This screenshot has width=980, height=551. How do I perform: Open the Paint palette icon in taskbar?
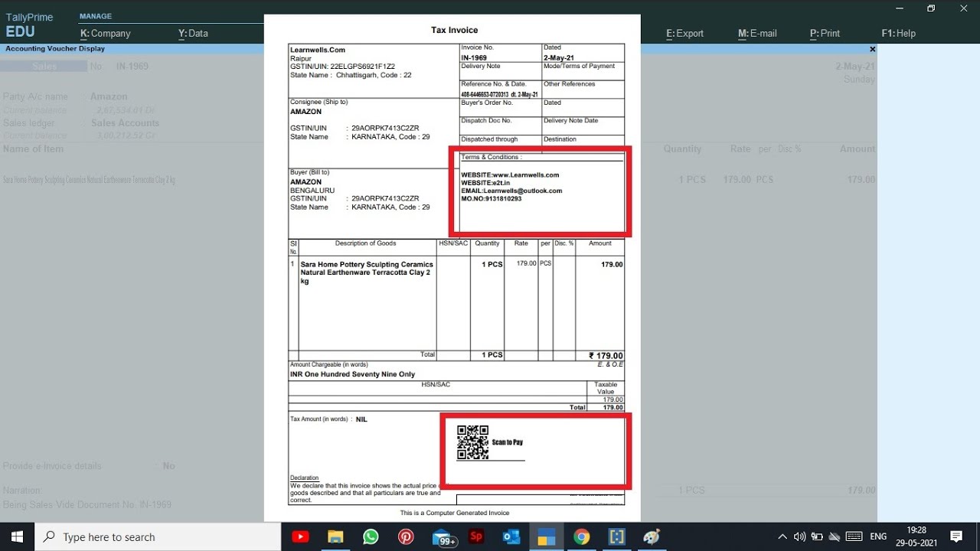652,536
